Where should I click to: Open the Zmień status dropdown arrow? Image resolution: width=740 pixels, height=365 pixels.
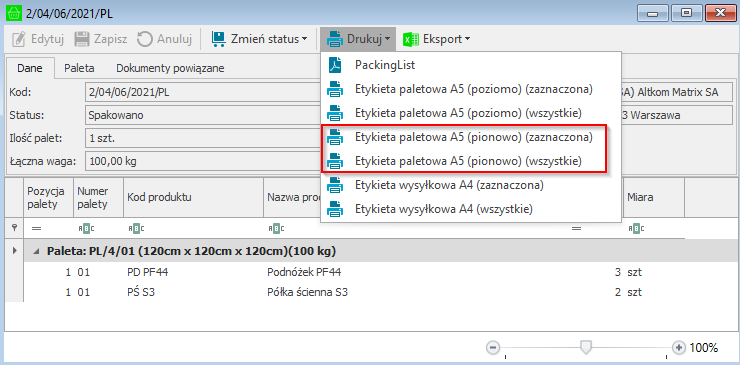(x=304, y=39)
